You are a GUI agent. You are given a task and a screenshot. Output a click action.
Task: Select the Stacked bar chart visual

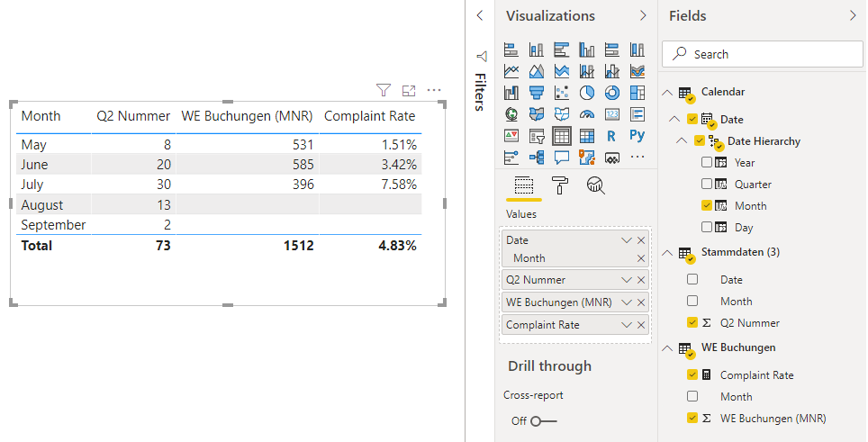click(511, 50)
